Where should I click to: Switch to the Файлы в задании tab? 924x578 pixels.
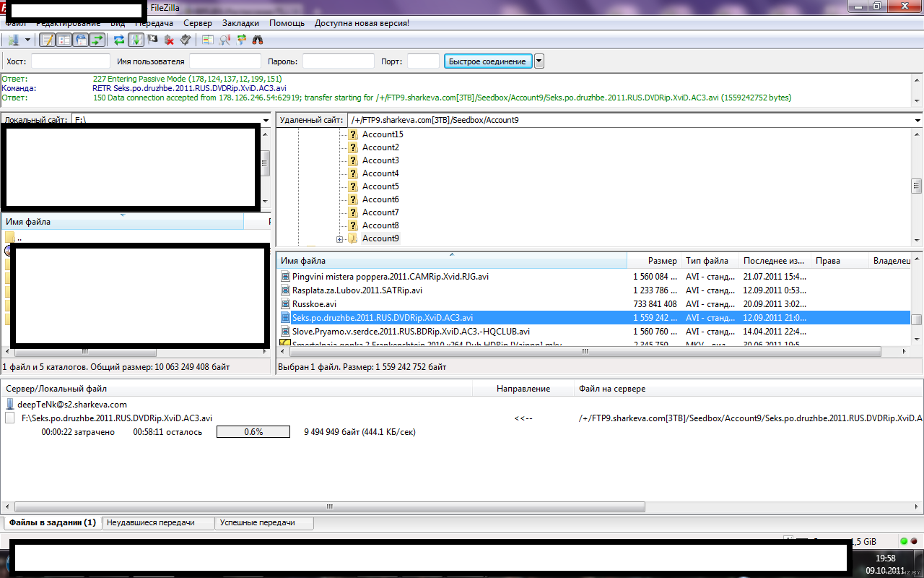(52, 522)
